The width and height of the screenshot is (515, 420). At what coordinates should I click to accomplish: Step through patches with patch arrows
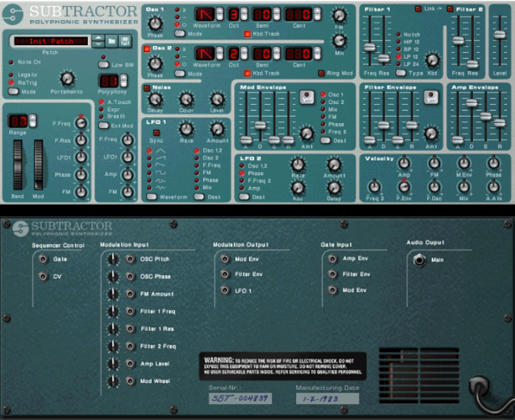(x=98, y=41)
